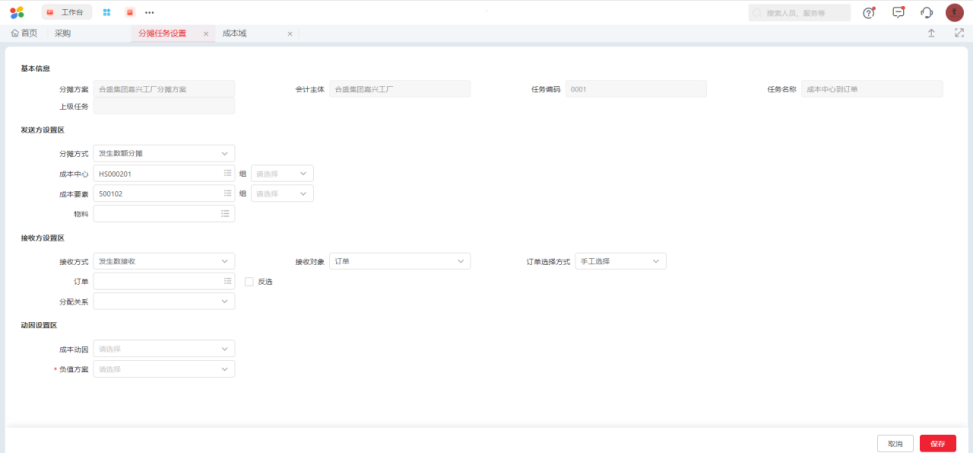The height and width of the screenshot is (453, 974).
Task: Expand the 接收方式 dropdown
Action: click(164, 261)
